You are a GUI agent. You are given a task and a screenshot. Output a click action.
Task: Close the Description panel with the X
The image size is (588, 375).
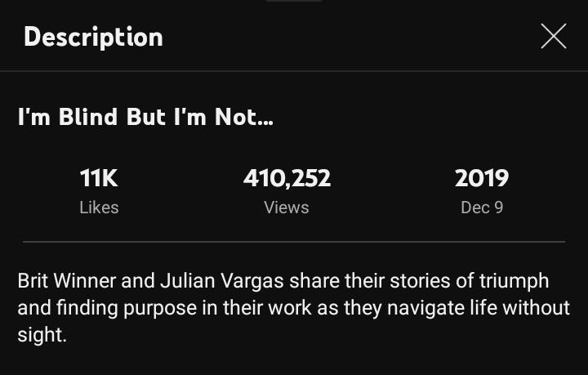tap(553, 36)
